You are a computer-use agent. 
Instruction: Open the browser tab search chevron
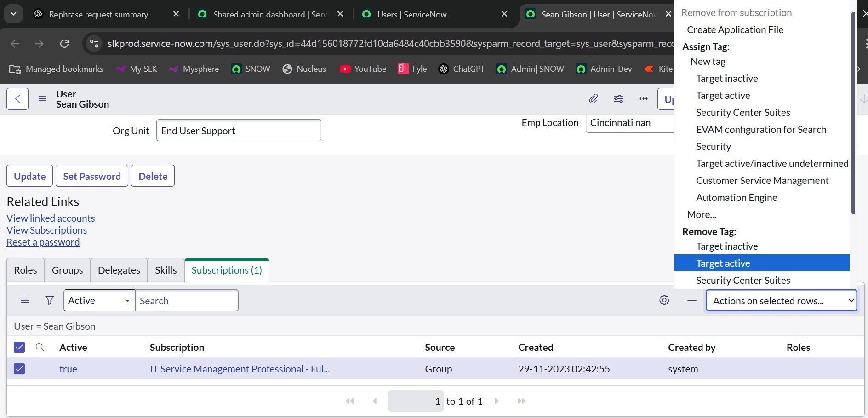click(x=13, y=14)
